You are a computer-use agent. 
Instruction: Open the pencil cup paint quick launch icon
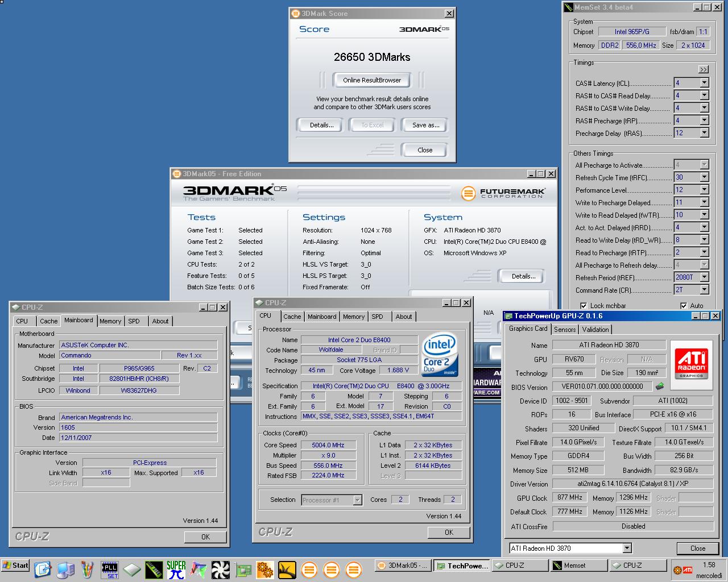pos(87,569)
